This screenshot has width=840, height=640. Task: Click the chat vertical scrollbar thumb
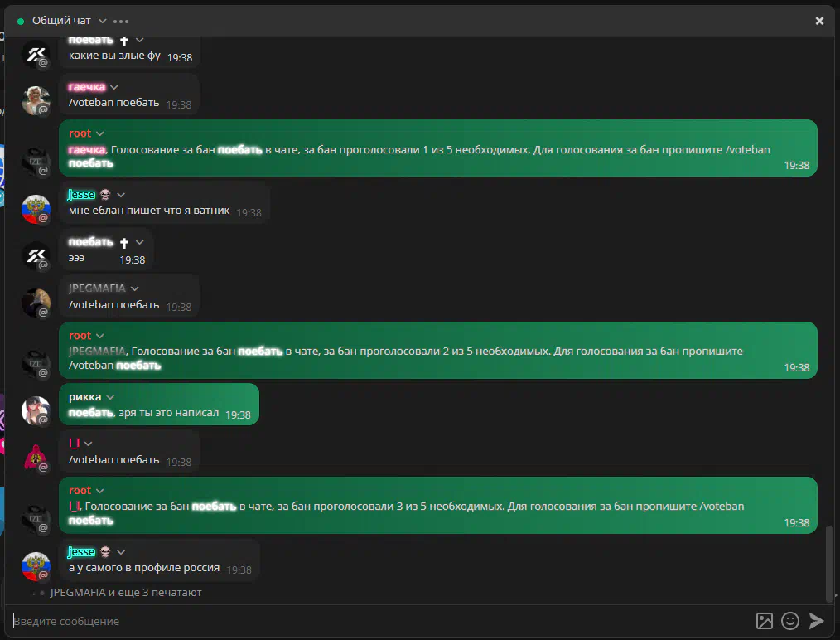coord(829,563)
